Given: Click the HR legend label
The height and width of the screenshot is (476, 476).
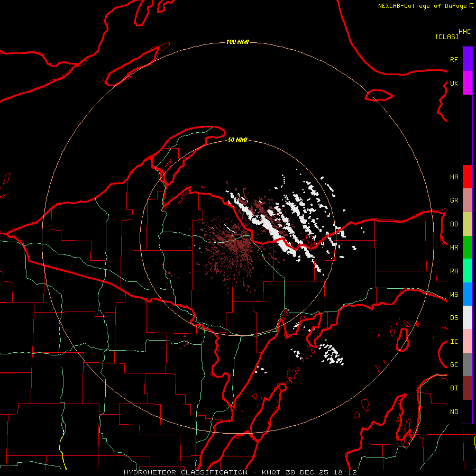Looking at the screenshot, I should tap(454, 248).
